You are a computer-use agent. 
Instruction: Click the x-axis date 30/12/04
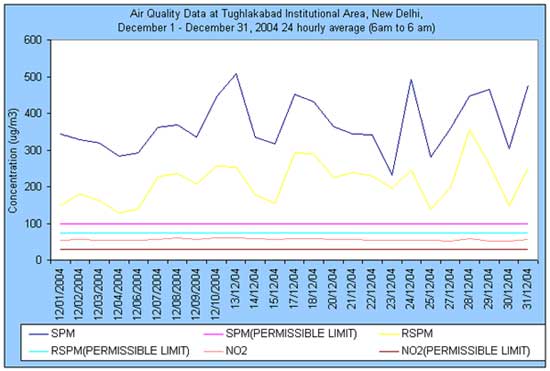(508, 289)
